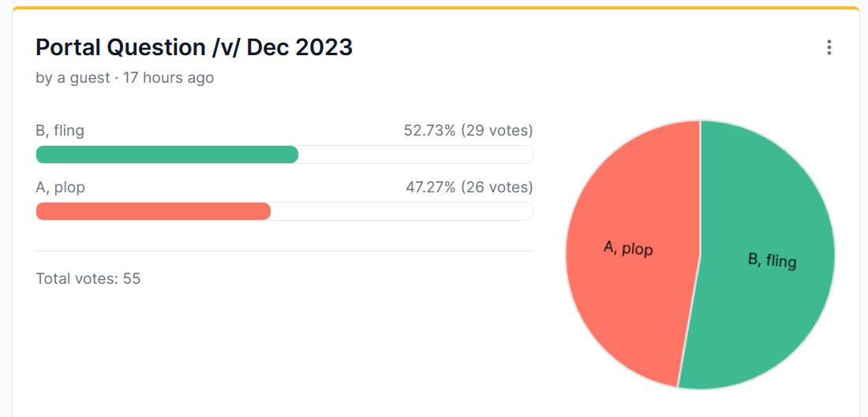Click the divider line above Total votes
The width and height of the screenshot is (868, 417).
pyautogui.click(x=284, y=251)
